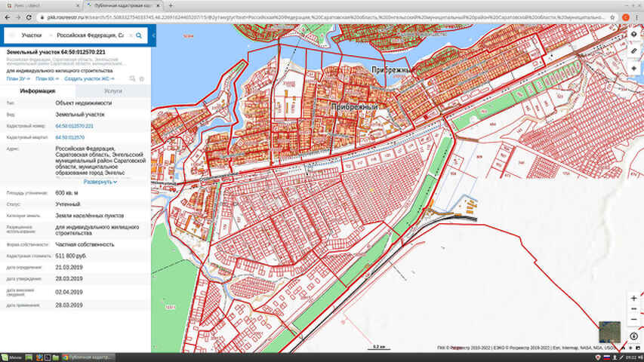Select the Информация tab
Screen dimensions: 644x362
point(37,90)
